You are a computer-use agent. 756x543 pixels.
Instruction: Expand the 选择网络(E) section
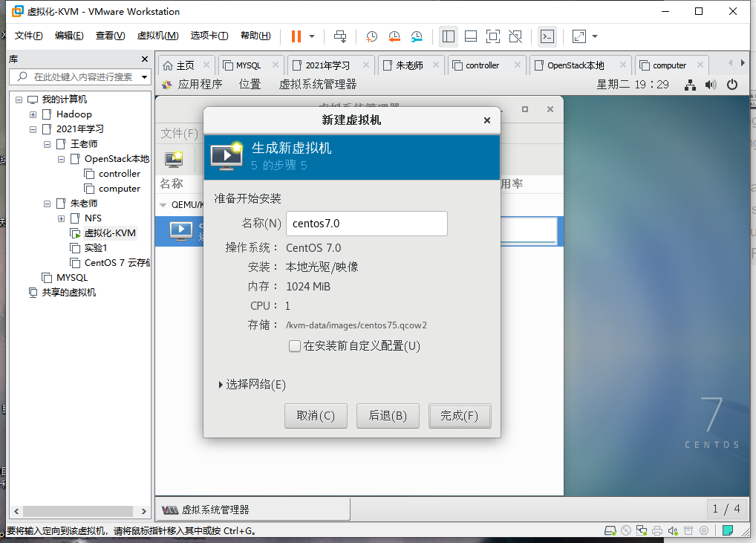coord(252,384)
